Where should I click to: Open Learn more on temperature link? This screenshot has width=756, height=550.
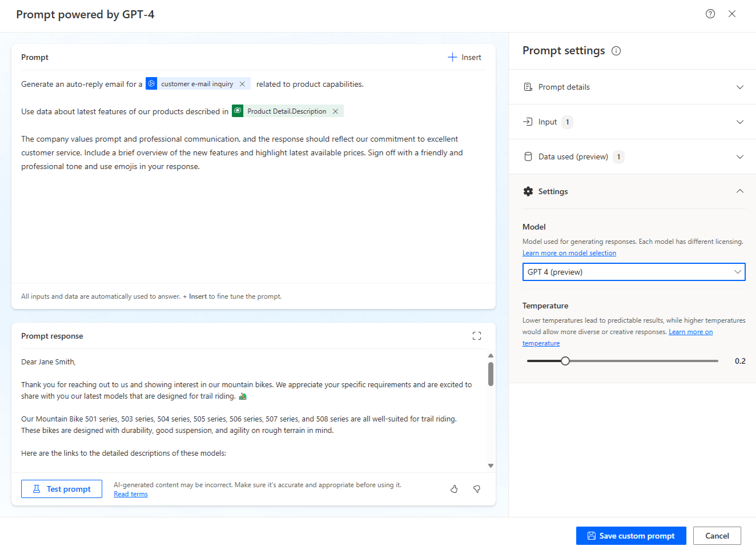[x=691, y=332]
